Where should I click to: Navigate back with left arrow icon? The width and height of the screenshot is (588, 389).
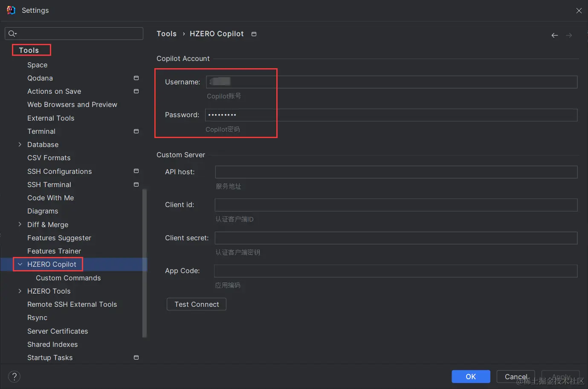555,35
